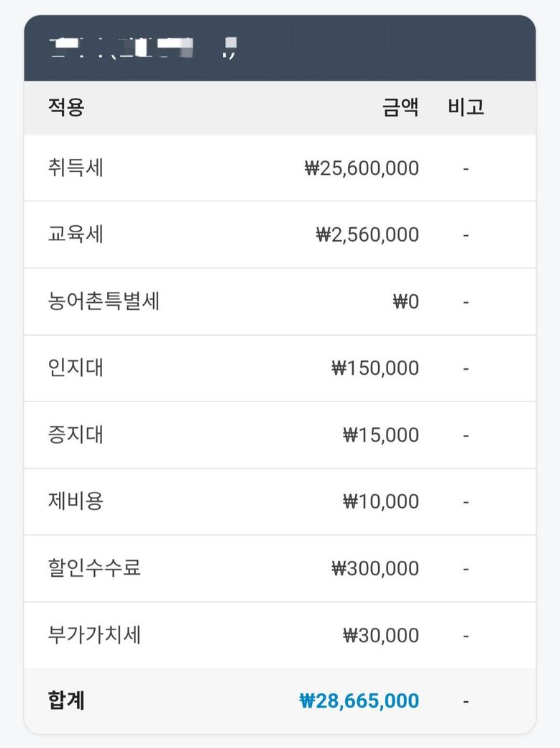Click the ₩25,600,000 취득세 amount
Image resolution: width=560 pixels, height=748 pixels.
pos(362,168)
